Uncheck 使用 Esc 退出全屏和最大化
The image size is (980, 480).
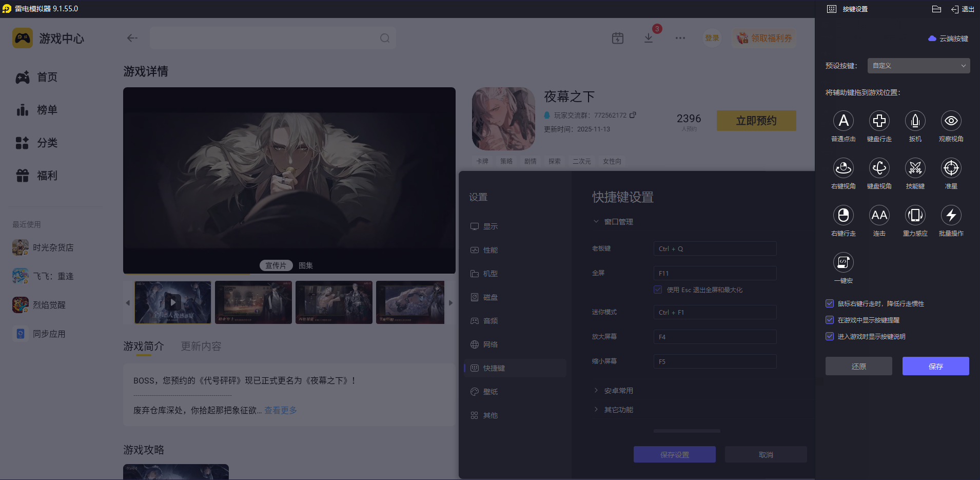click(658, 290)
